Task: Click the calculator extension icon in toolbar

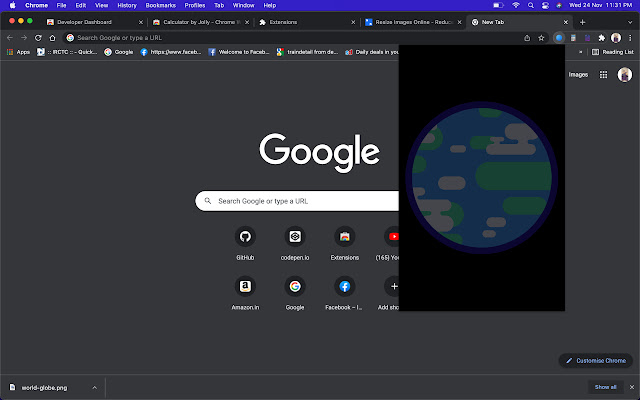Action: coord(573,38)
